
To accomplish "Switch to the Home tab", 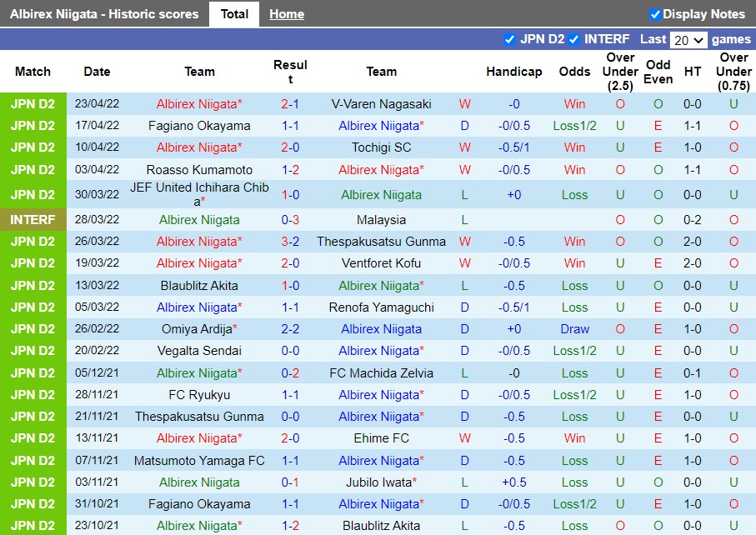I will tap(287, 14).
